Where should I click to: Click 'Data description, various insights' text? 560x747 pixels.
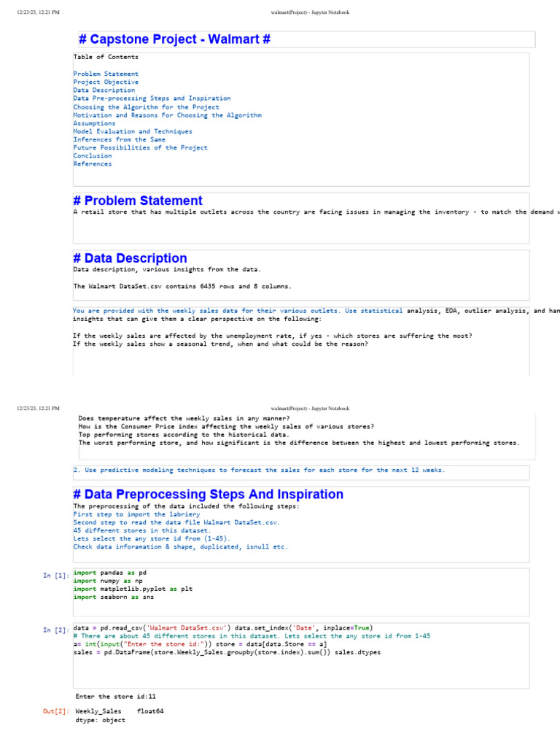pyautogui.click(x=167, y=270)
